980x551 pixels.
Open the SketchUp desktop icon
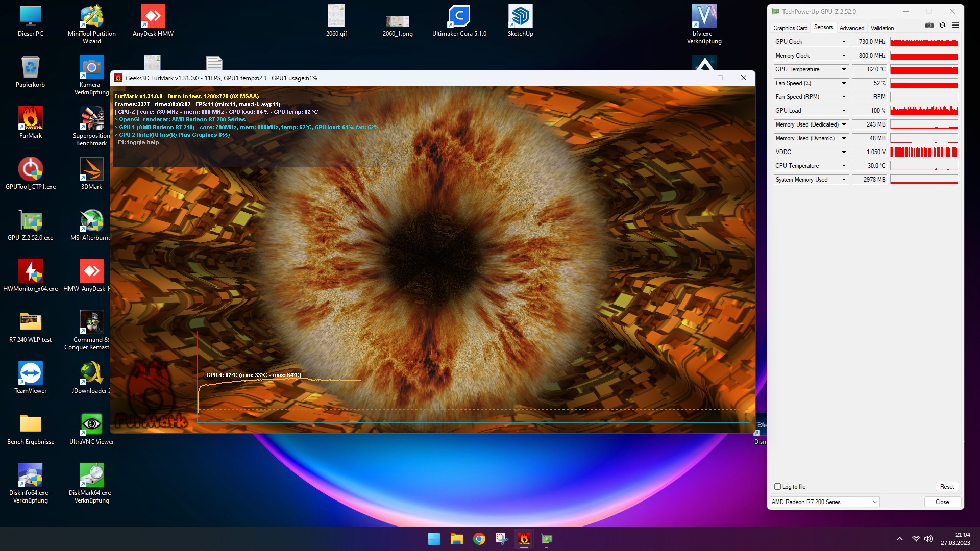(520, 16)
